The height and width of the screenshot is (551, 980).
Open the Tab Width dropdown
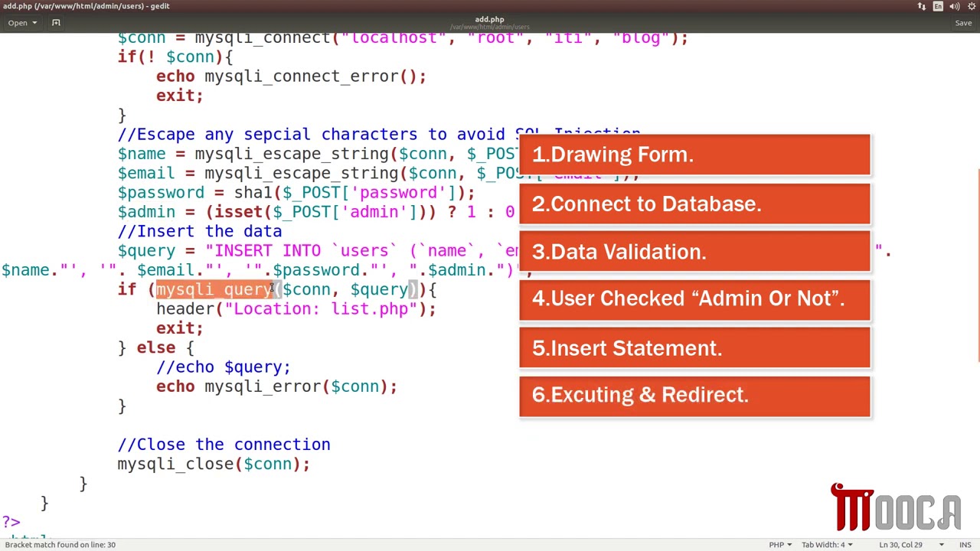click(x=827, y=545)
